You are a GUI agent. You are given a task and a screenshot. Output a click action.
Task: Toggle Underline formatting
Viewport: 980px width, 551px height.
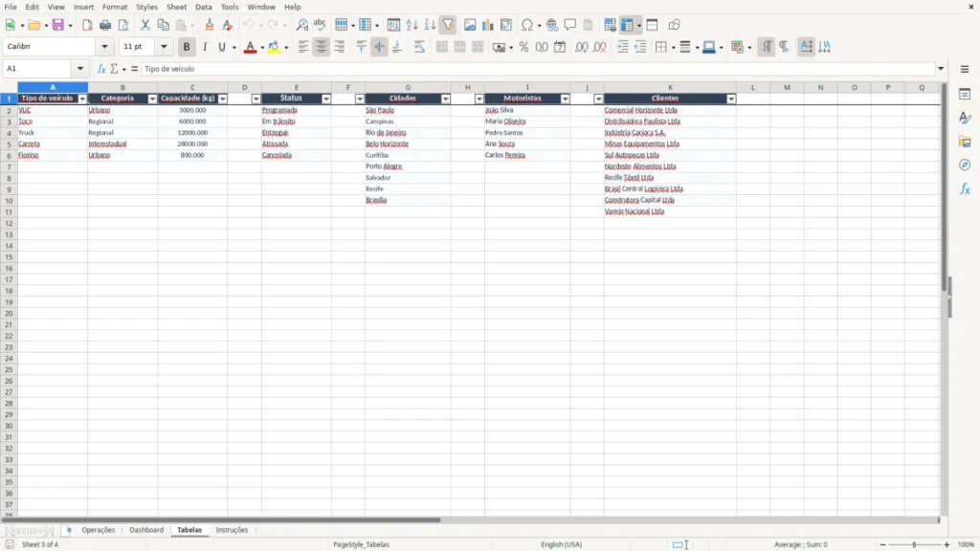click(x=221, y=47)
